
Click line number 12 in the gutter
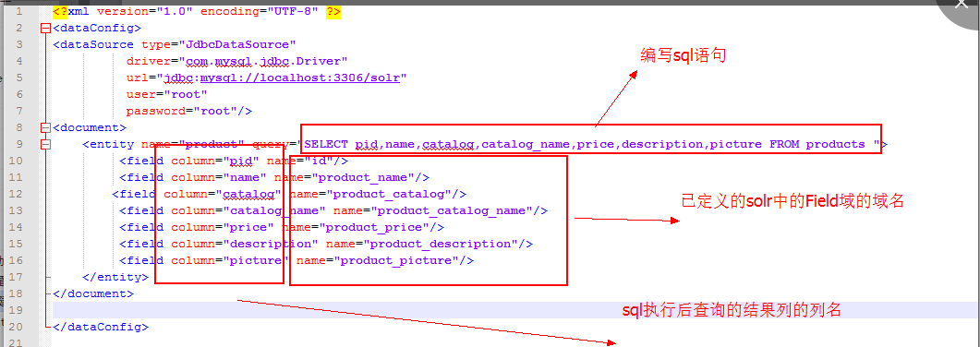[x=16, y=194]
